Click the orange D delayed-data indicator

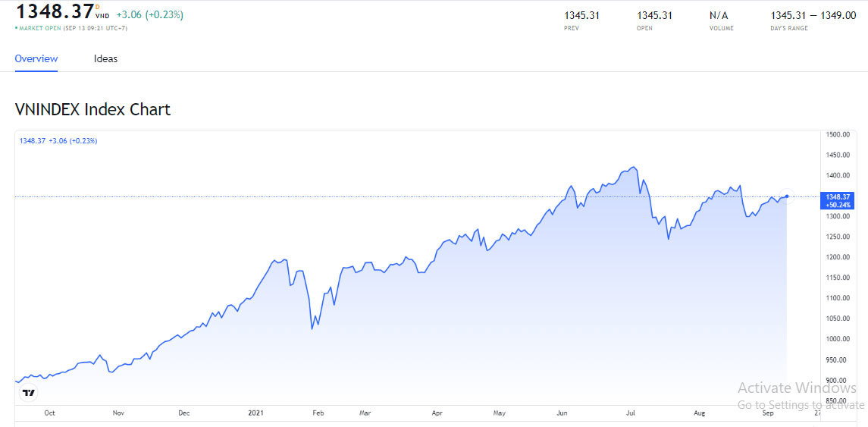(x=97, y=7)
